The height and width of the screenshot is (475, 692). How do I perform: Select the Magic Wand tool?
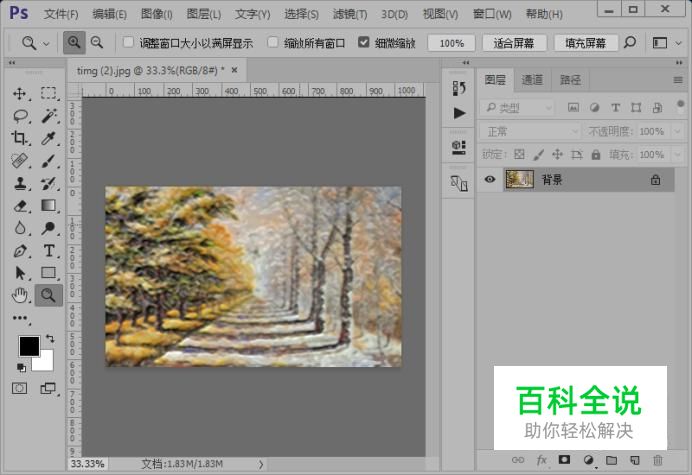coord(49,116)
